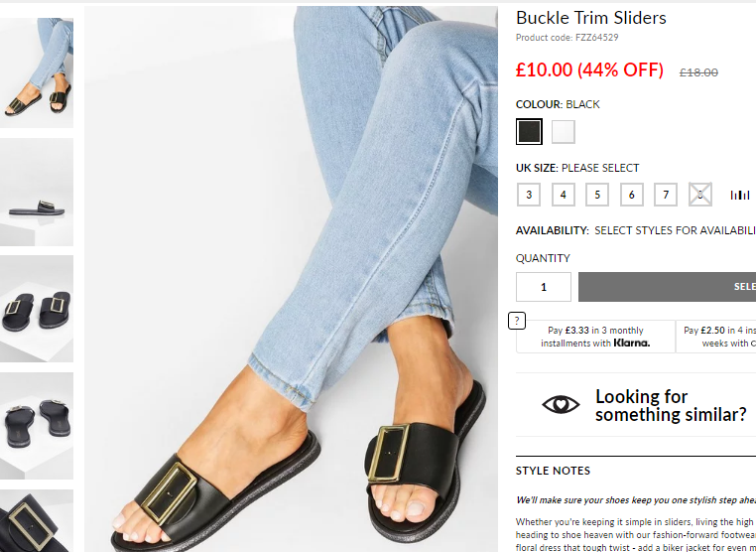Pick UK size 7
The height and width of the screenshot is (552, 756).
pyautogui.click(x=666, y=195)
